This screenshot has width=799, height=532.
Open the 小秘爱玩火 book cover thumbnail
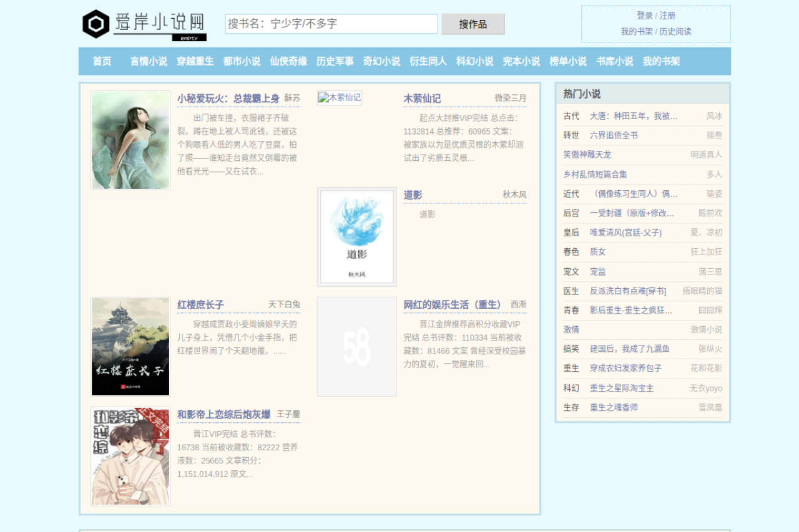130,140
